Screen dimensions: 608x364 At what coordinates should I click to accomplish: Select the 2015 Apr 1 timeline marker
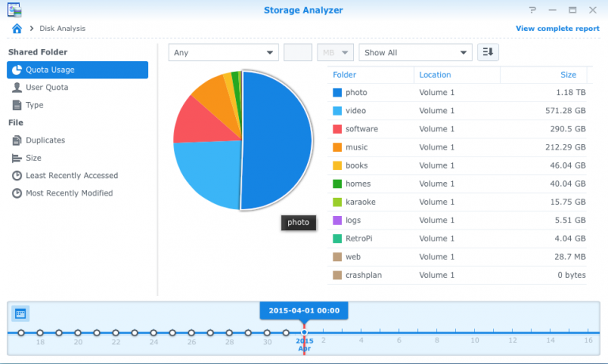[304, 332]
